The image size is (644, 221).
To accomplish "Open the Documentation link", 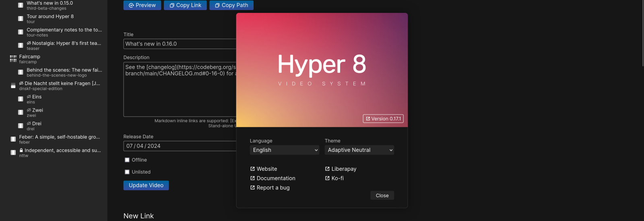I will coord(272,178).
